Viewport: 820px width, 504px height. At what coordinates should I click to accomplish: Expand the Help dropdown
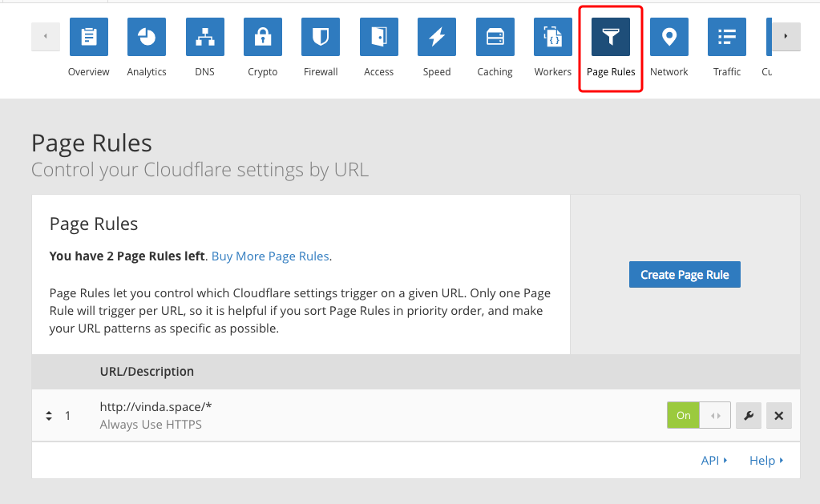click(x=766, y=461)
